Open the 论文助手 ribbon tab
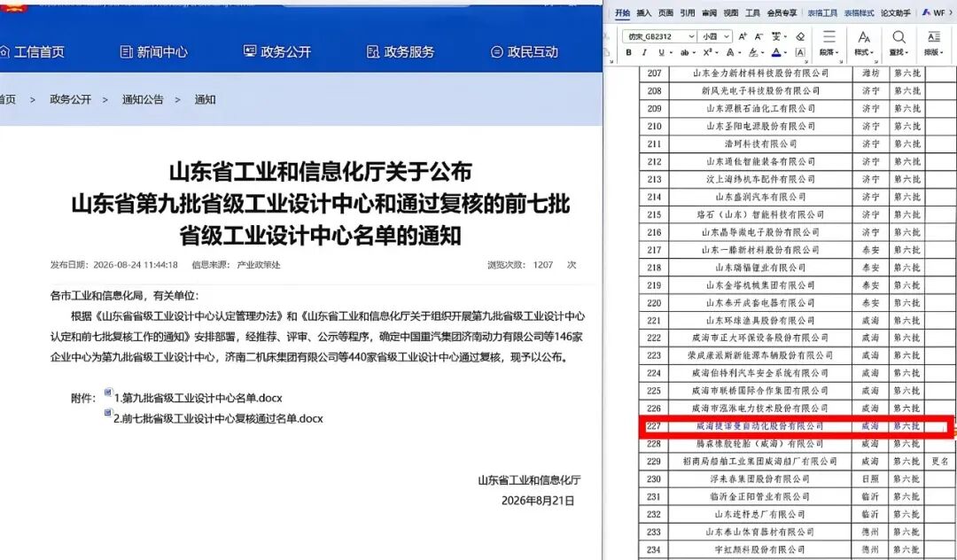 coord(896,12)
